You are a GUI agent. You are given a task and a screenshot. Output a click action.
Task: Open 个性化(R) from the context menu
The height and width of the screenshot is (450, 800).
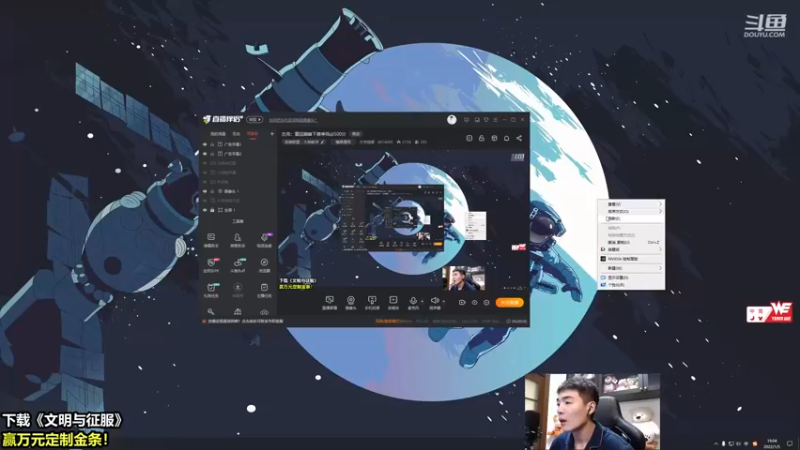[631, 285]
